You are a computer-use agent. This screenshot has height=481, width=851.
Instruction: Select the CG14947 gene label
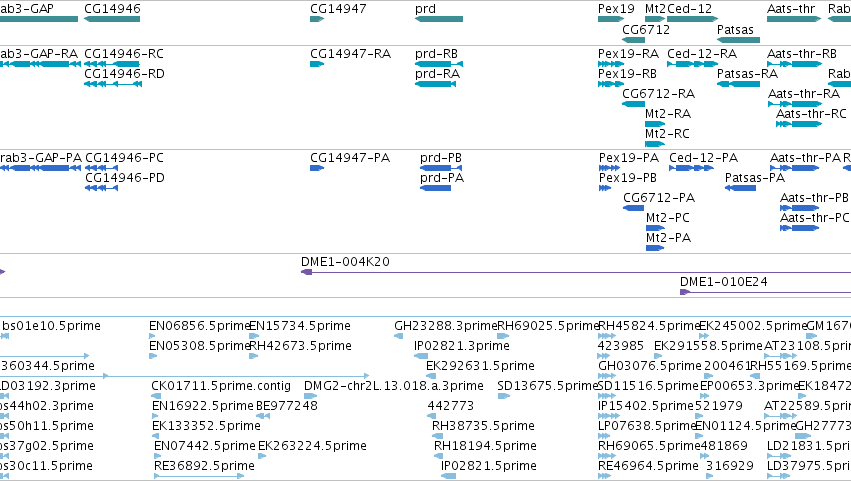(x=338, y=9)
